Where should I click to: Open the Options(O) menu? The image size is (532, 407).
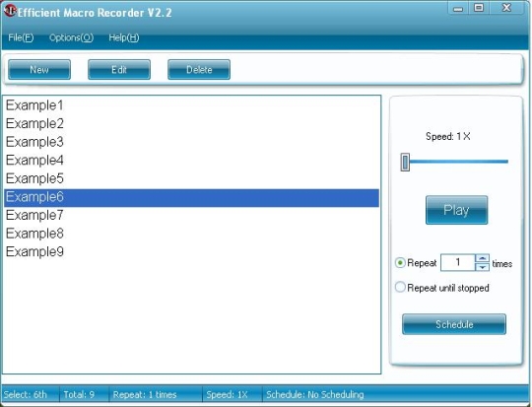tap(71, 37)
